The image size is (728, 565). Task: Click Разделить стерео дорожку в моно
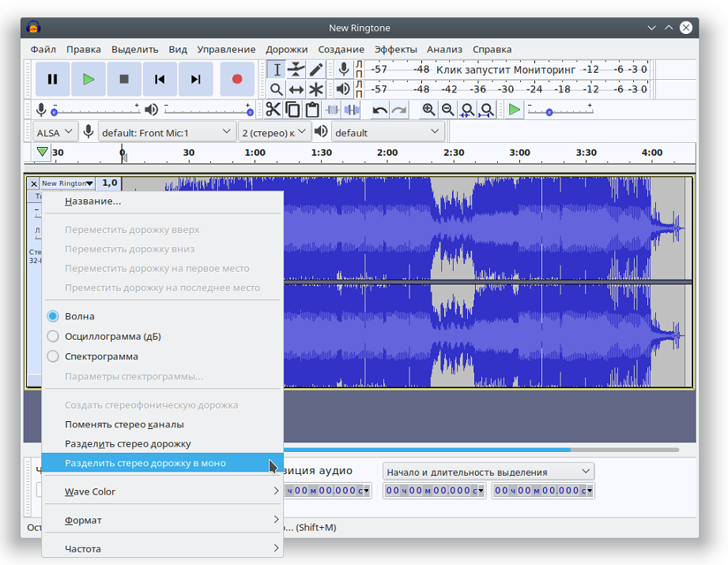145,463
